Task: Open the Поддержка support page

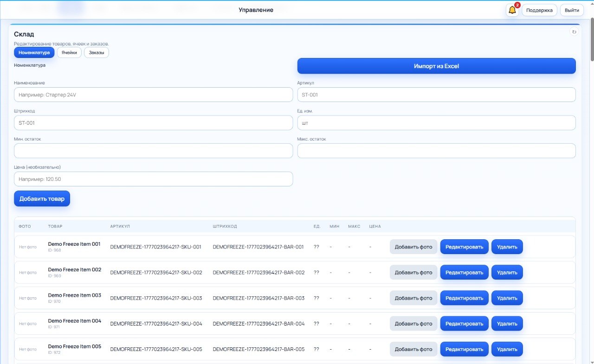Action: pos(539,10)
